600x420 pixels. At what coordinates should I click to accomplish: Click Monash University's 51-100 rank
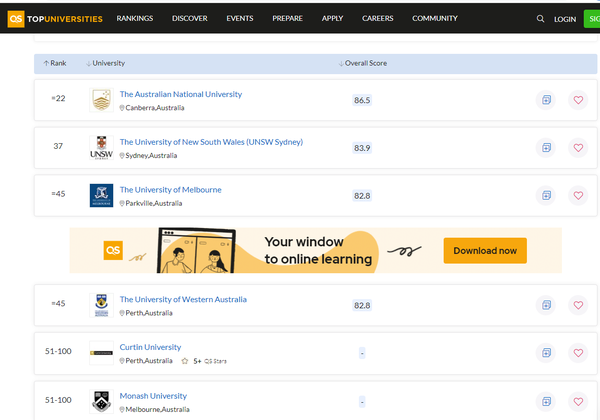pos(58,400)
